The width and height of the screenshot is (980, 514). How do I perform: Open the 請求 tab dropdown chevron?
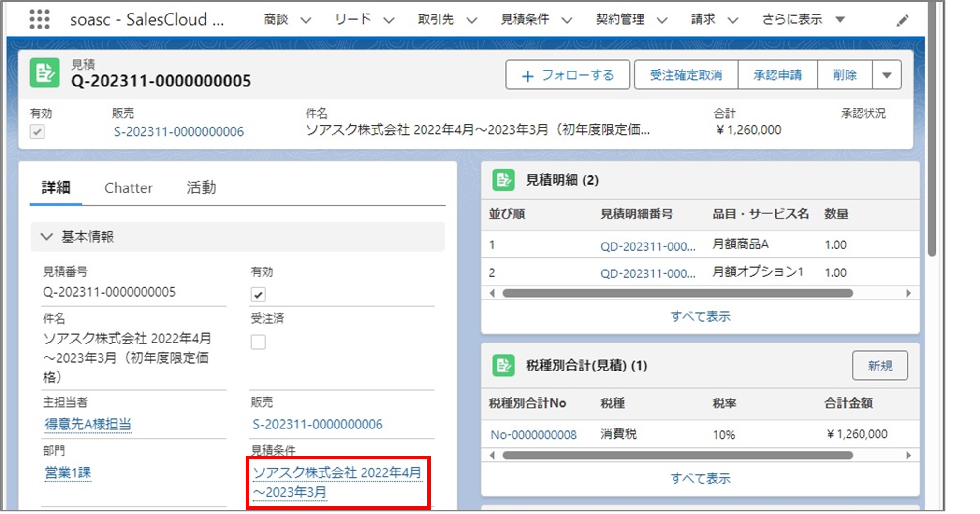(x=733, y=20)
